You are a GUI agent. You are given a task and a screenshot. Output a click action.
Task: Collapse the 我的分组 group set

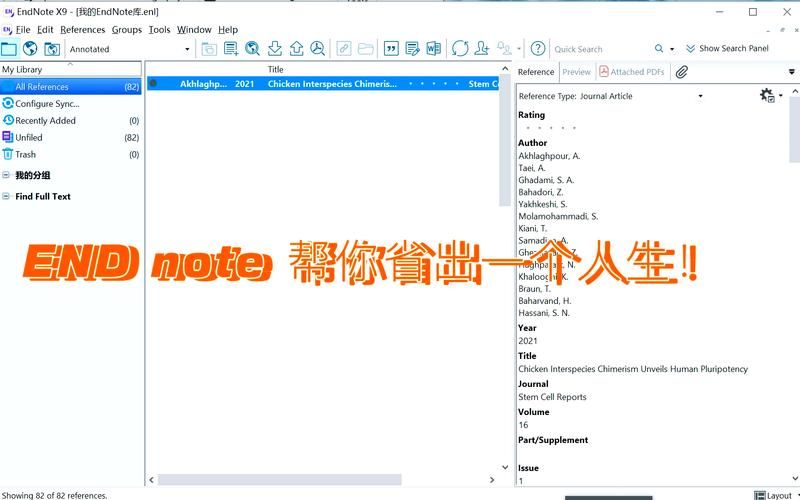(x=6, y=175)
